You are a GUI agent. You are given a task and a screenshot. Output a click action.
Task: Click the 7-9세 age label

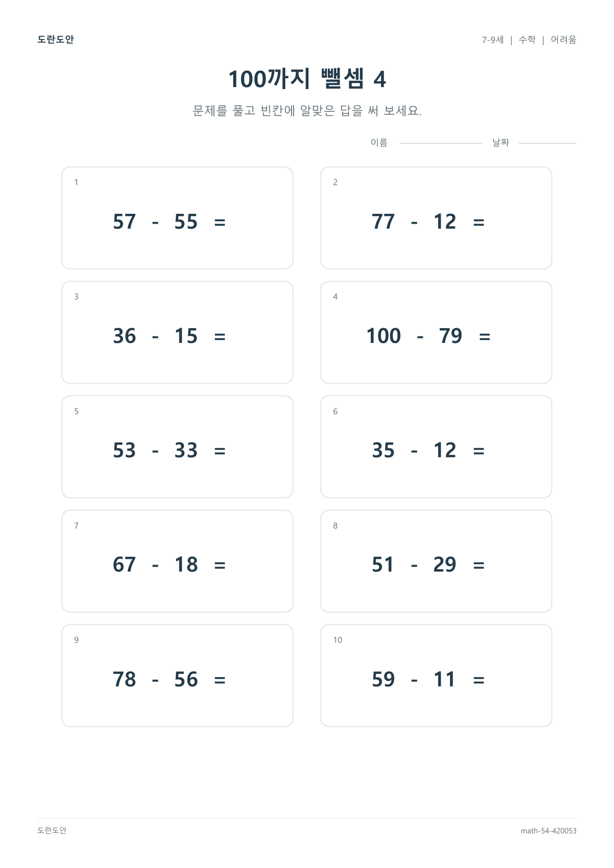pyautogui.click(x=493, y=40)
